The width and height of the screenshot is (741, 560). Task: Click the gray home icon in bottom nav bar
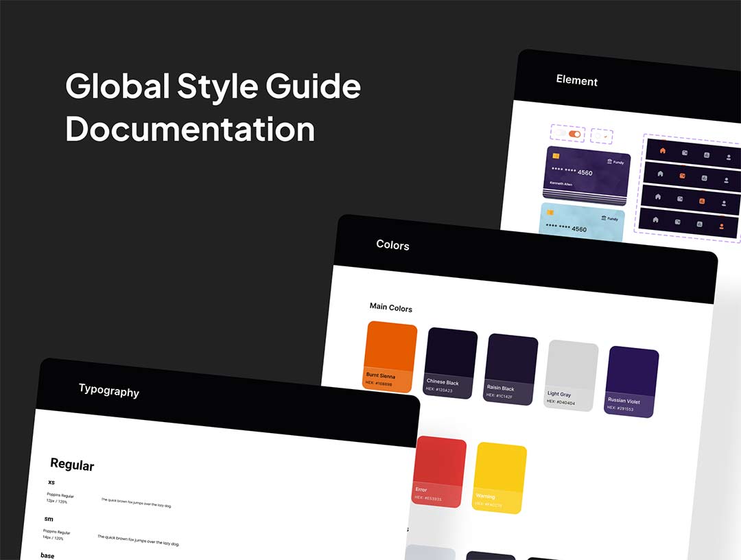coord(655,220)
